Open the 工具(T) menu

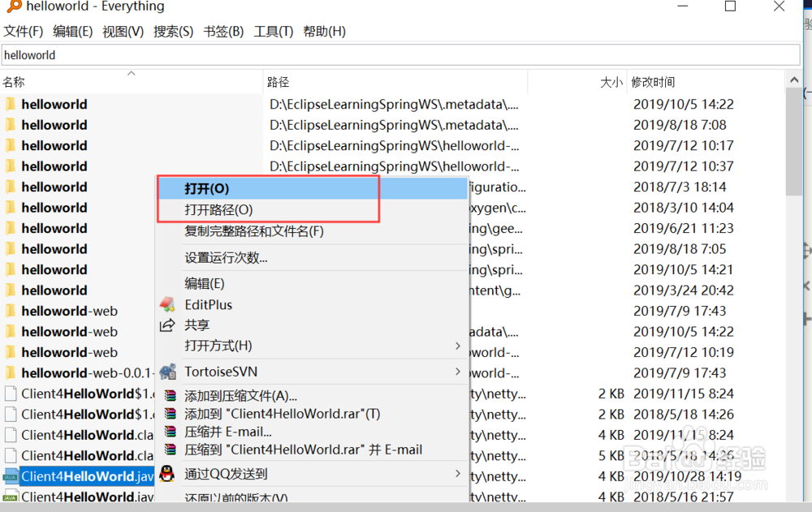(x=274, y=32)
